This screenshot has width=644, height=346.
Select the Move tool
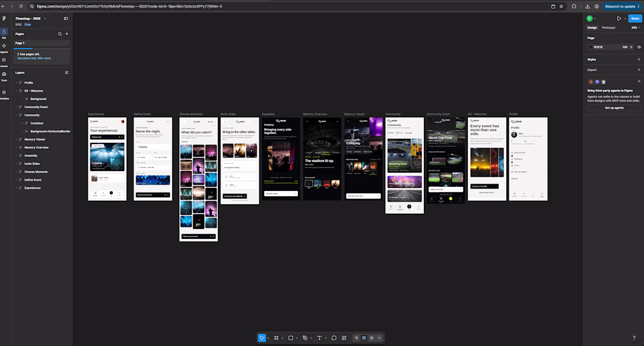(262, 338)
